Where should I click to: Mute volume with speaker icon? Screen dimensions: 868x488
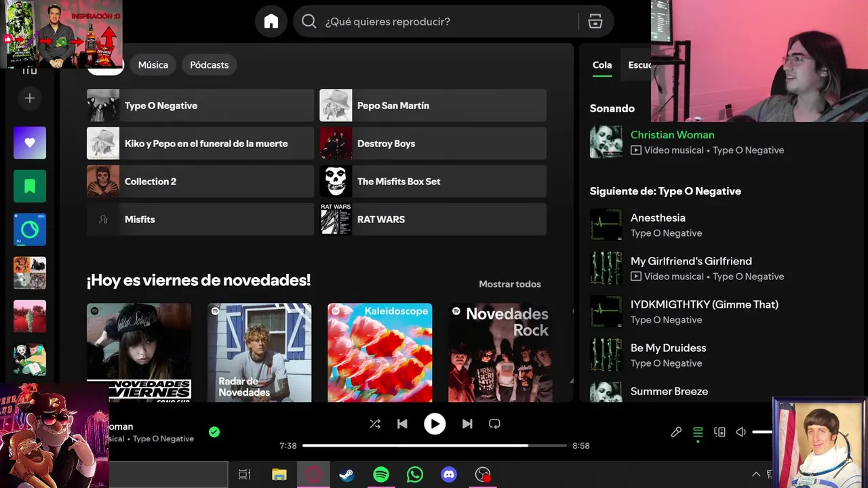741,432
